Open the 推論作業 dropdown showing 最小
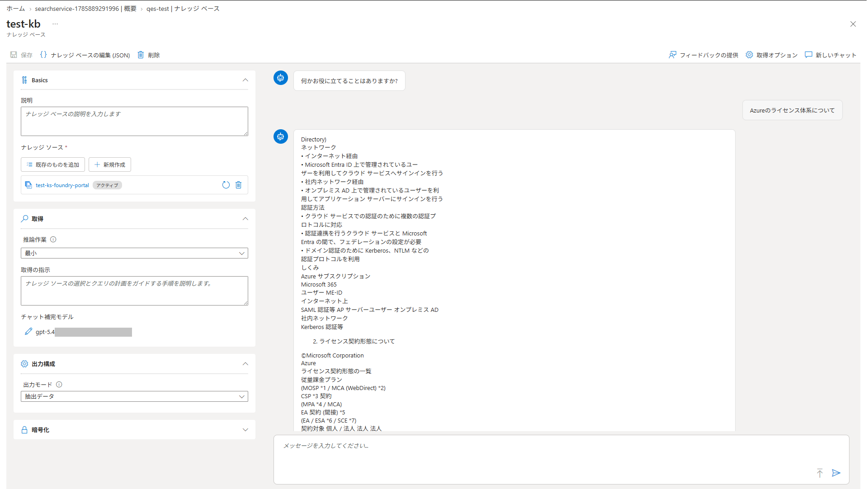The image size is (868, 489). tap(134, 253)
